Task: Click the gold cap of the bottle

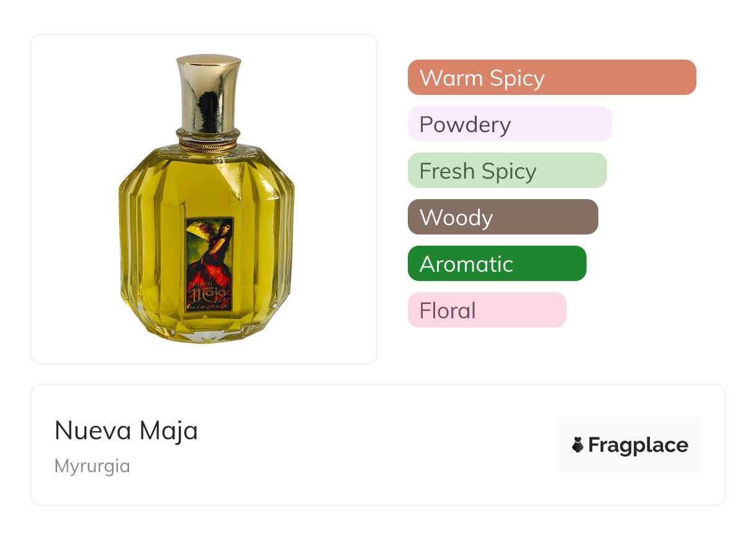Action: 208,93
